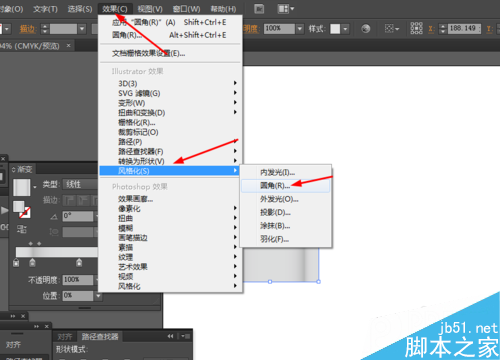
Task: Click the gradient angle triangle icon
Action: tap(54, 217)
